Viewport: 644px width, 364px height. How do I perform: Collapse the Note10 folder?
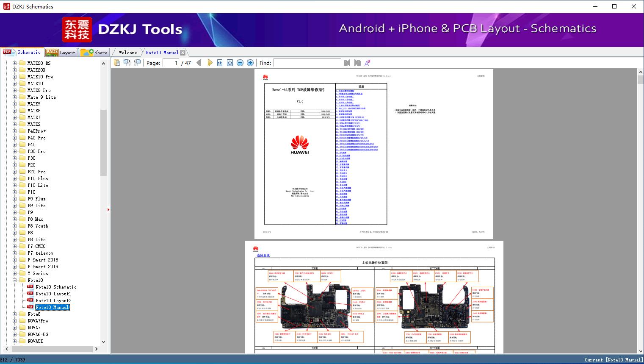(x=15, y=280)
